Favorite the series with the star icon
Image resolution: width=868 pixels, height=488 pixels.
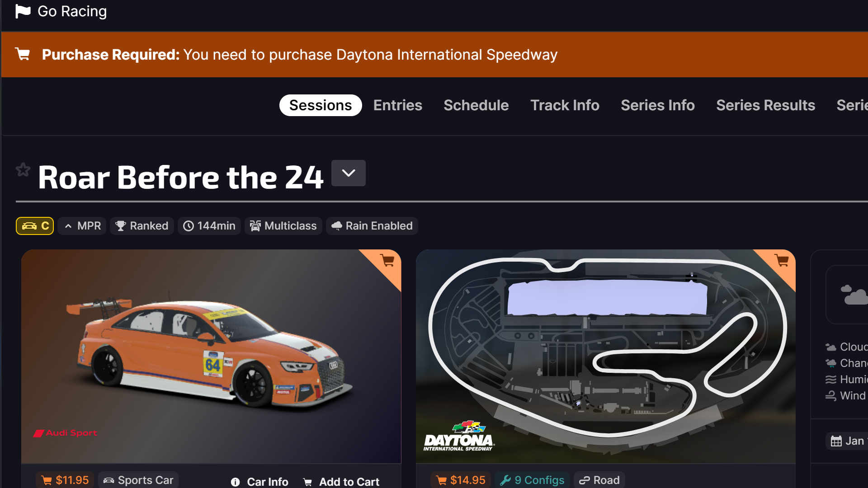pyautogui.click(x=23, y=170)
